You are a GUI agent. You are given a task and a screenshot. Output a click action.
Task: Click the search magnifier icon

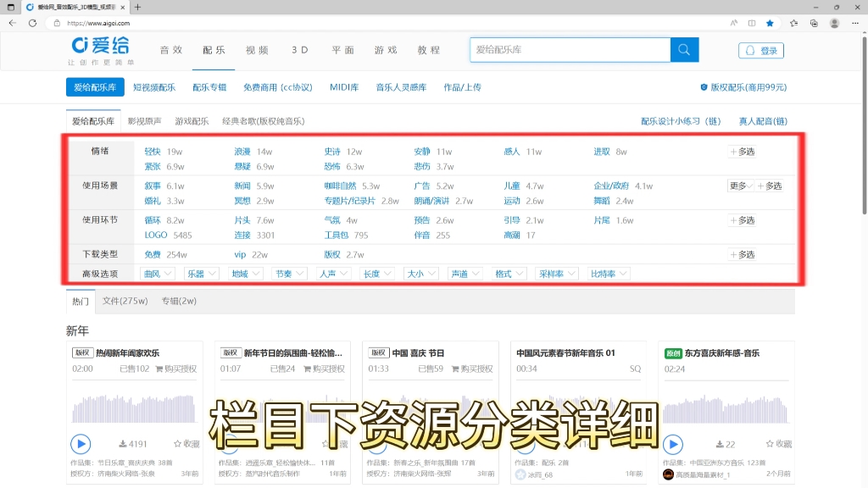pyautogui.click(x=684, y=50)
